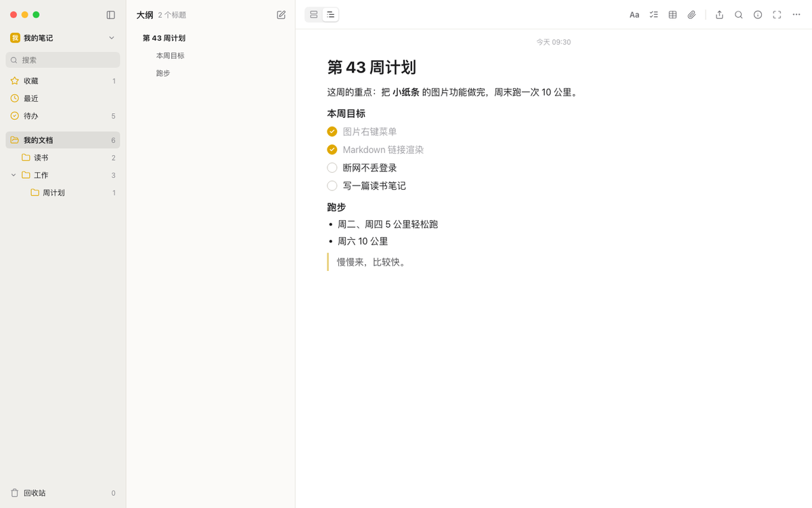Image resolution: width=812 pixels, height=508 pixels.
Task: Attach a file with paperclip icon
Action: click(692, 15)
